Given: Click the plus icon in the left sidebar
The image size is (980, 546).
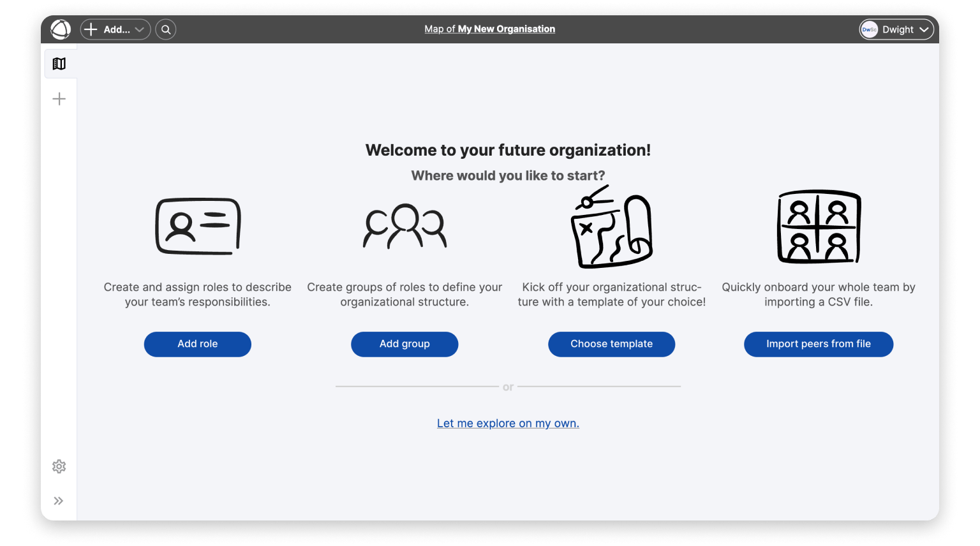Looking at the screenshot, I should pyautogui.click(x=59, y=99).
